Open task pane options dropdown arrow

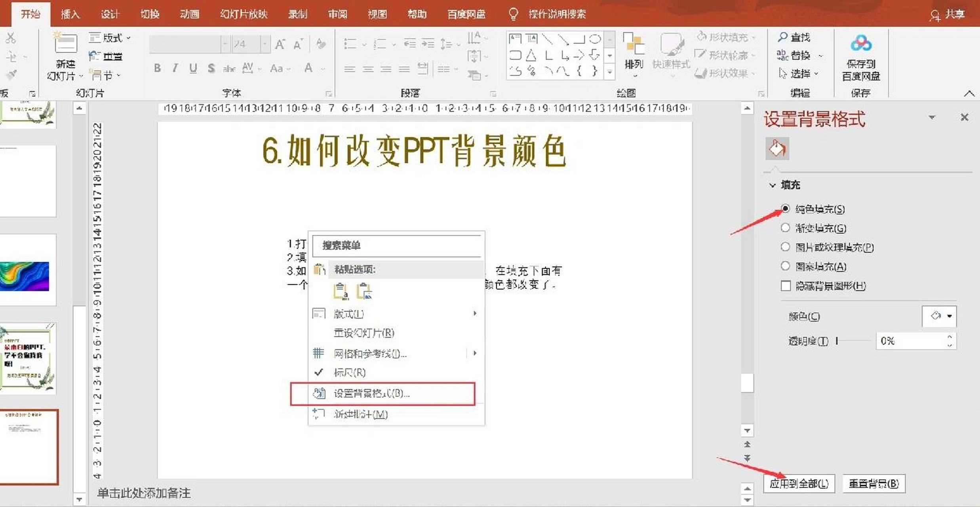tap(932, 117)
